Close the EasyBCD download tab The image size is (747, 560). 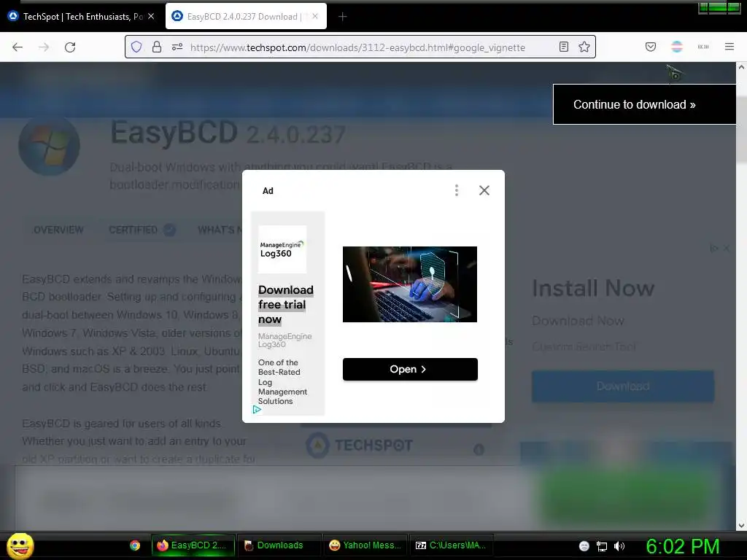point(315,16)
